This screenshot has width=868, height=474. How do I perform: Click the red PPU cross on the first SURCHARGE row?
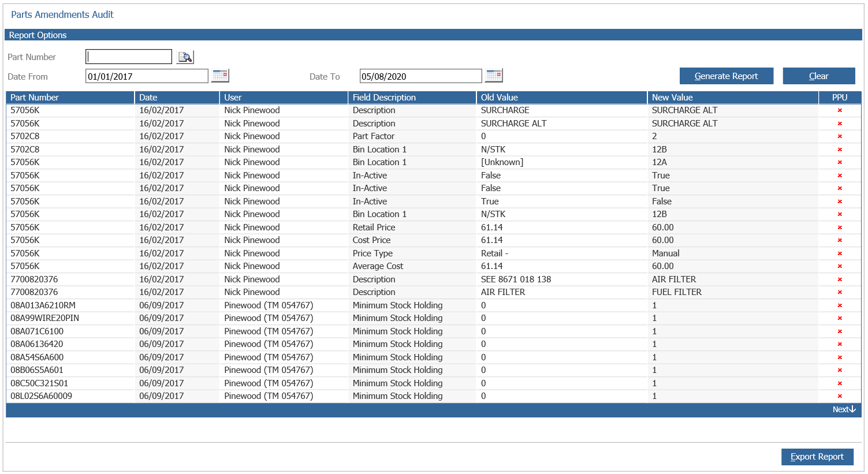click(840, 110)
